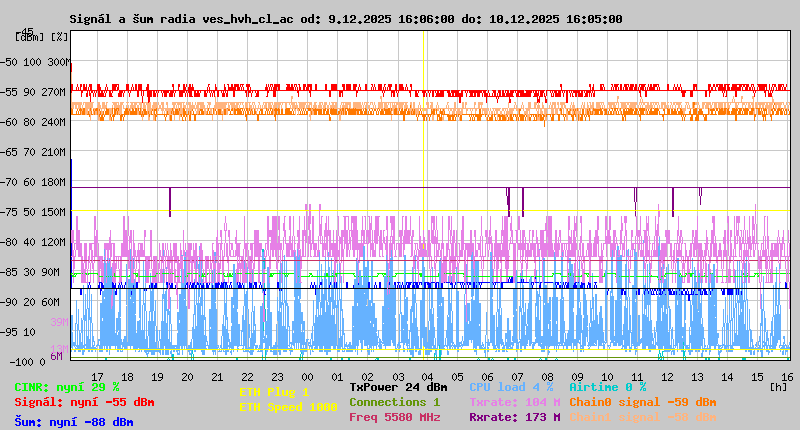
Task: Click the Freq 5580 MHz legend label
Action: tap(394, 417)
